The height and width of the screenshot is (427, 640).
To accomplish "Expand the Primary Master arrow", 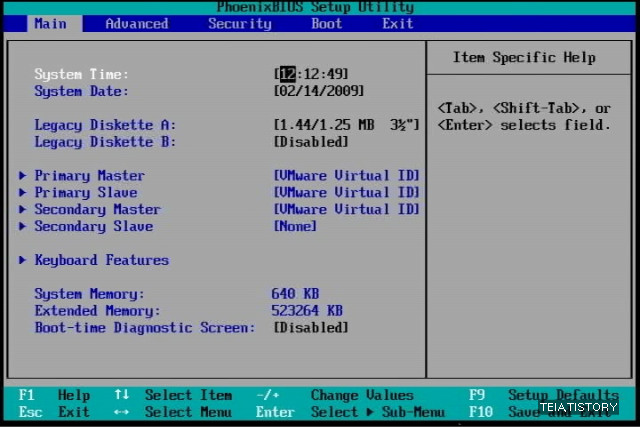I will click(x=22, y=176).
